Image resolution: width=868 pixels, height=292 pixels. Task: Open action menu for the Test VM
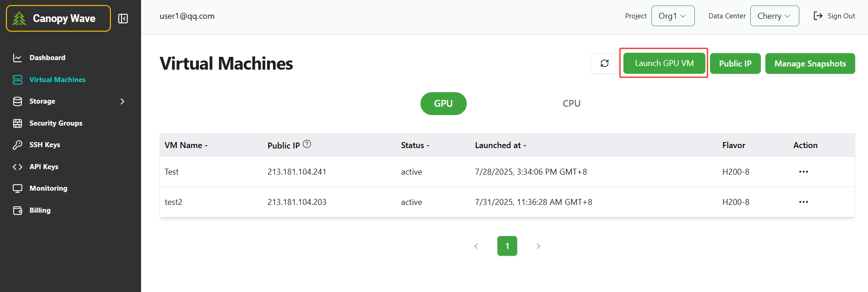click(x=803, y=172)
